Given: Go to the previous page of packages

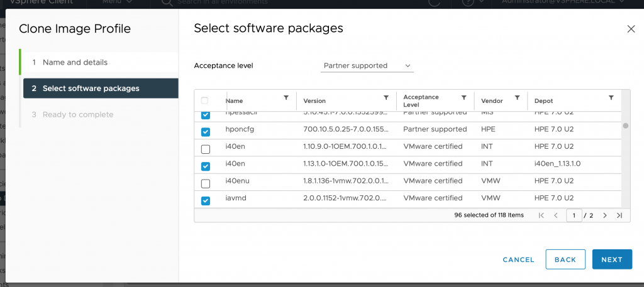Looking at the screenshot, I should pos(555,215).
